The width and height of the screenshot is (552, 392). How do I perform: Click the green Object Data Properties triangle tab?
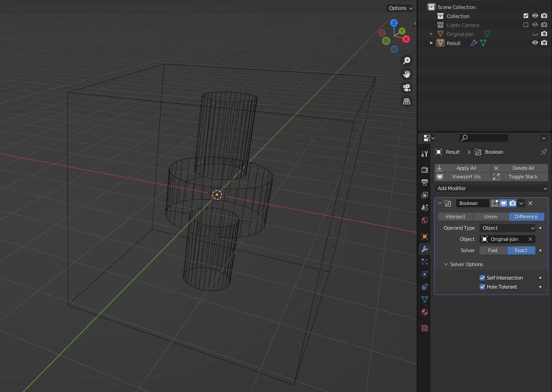(424, 299)
